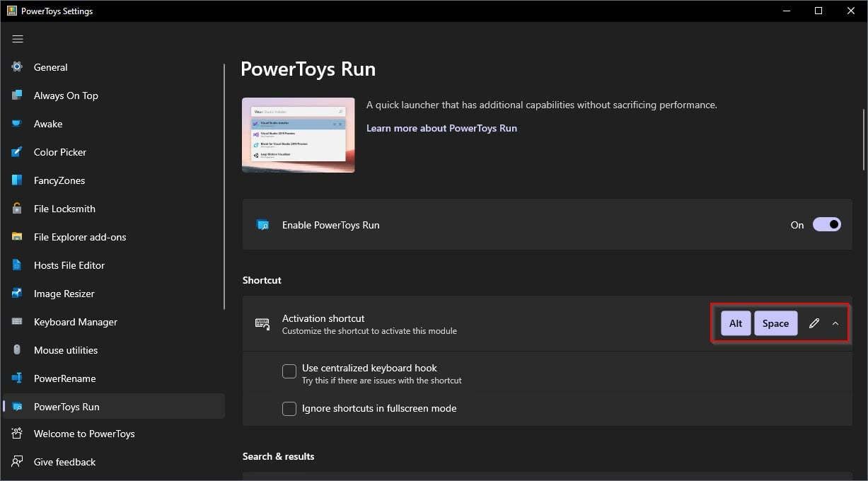Check Use centralized keyboard hook
Viewport: 868px width, 481px height.
(289, 371)
